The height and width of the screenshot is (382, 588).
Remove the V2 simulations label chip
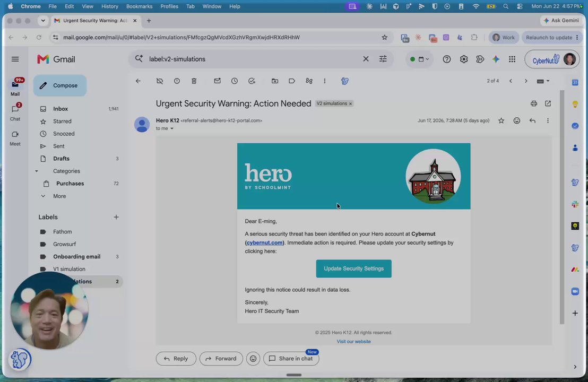351,104
